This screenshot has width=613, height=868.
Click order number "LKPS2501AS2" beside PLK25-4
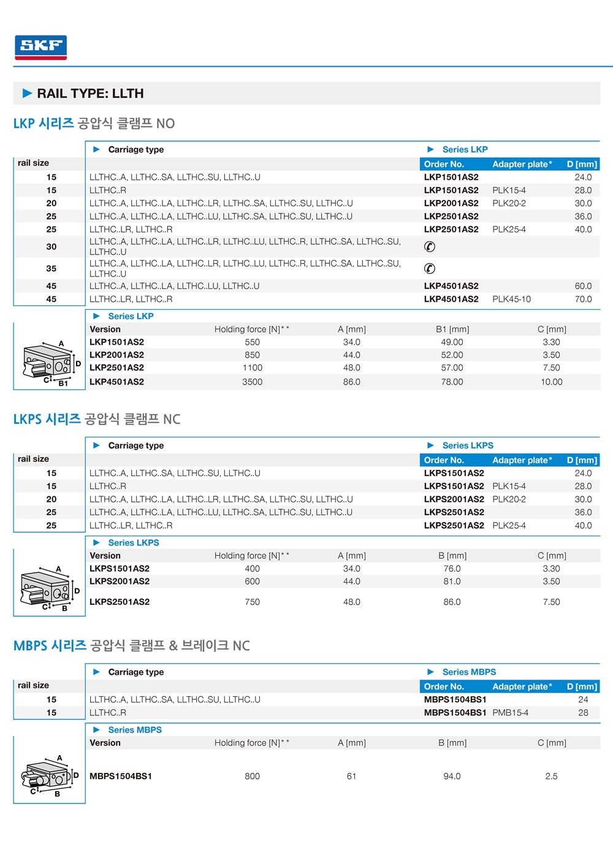(454, 526)
